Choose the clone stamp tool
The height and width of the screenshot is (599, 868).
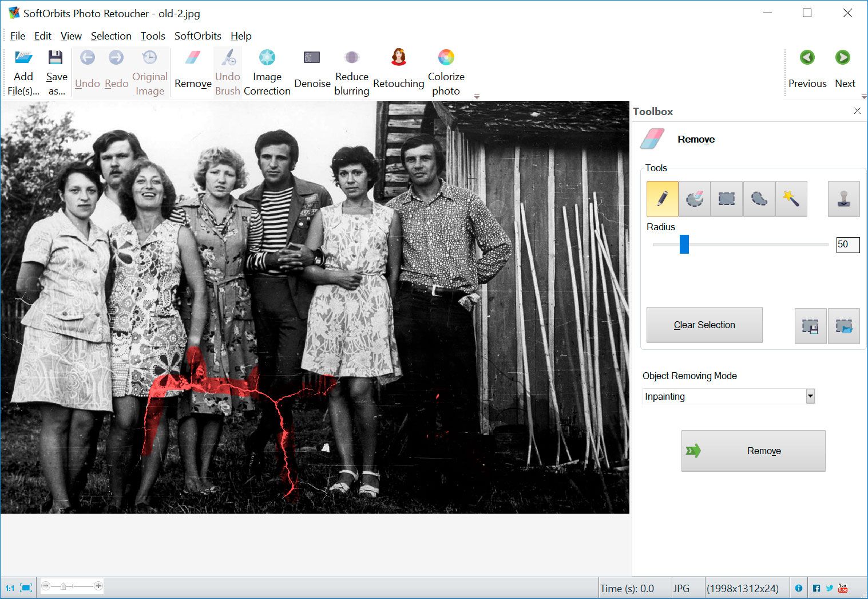pyautogui.click(x=843, y=199)
